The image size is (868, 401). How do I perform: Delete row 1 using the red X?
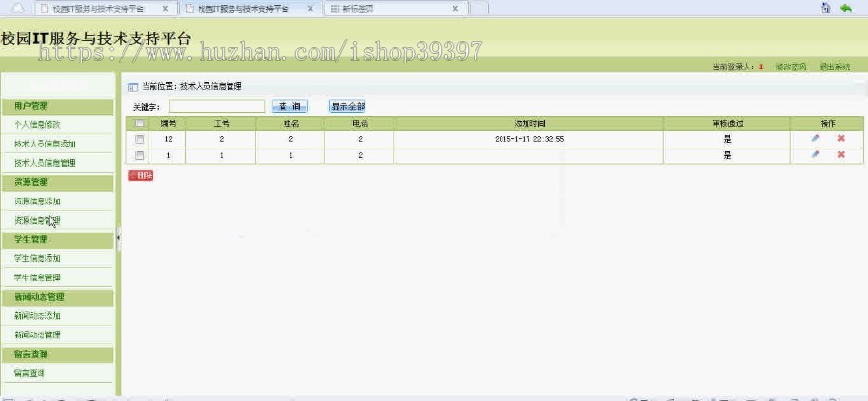(x=841, y=155)
